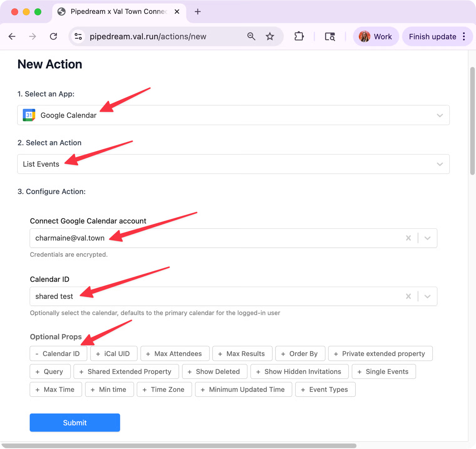This screenshot has height=449, width=476.
Task: Select the Pipedream x Val Town tab
Action: click(118, 12)
